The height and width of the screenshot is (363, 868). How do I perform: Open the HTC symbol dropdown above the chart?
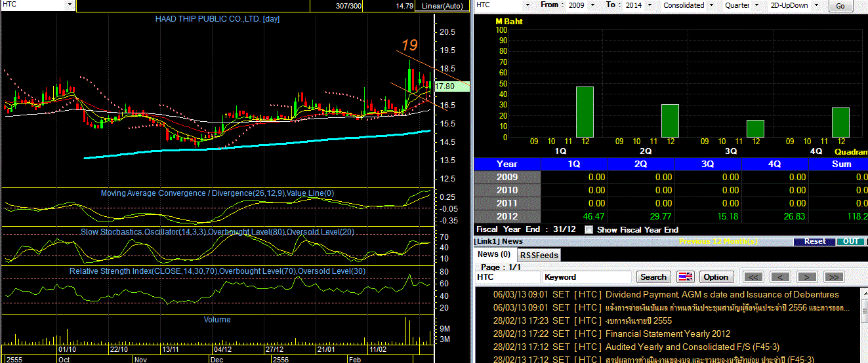point(70,5)
